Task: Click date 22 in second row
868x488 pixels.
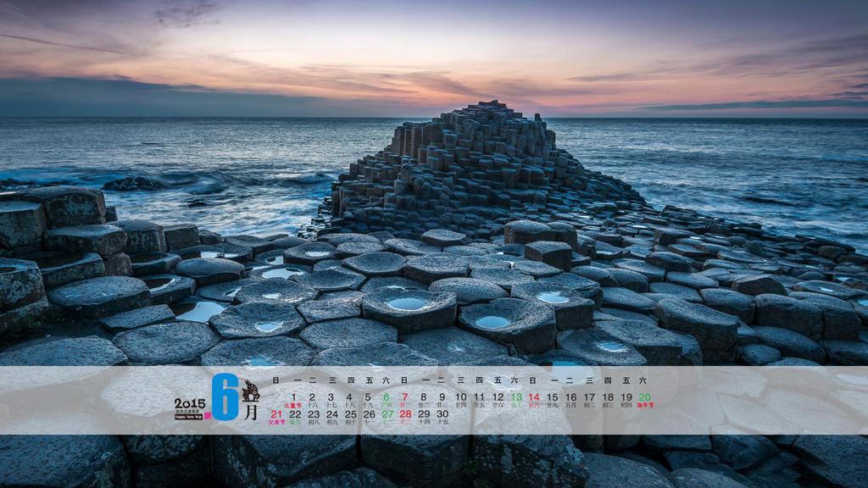Action: (295, 415)
